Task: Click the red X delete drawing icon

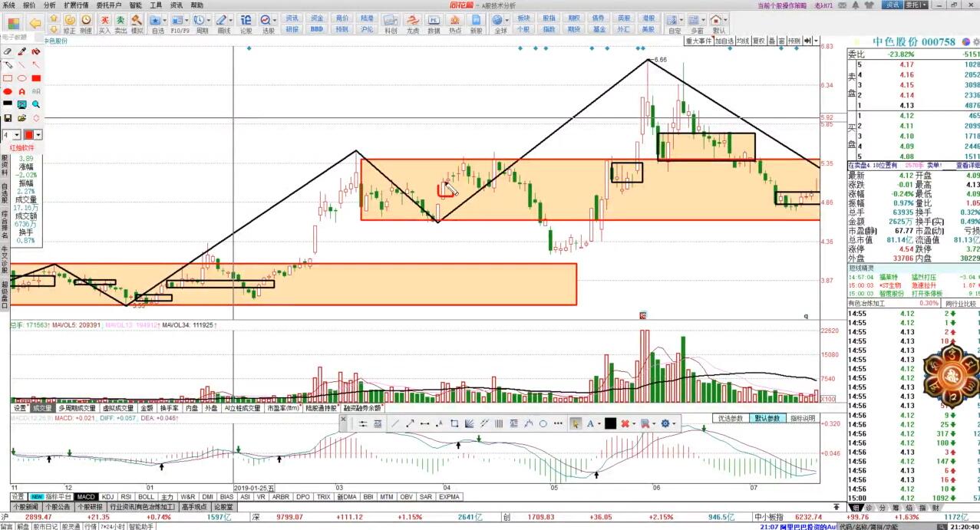Action: click(x=625, y=423)
